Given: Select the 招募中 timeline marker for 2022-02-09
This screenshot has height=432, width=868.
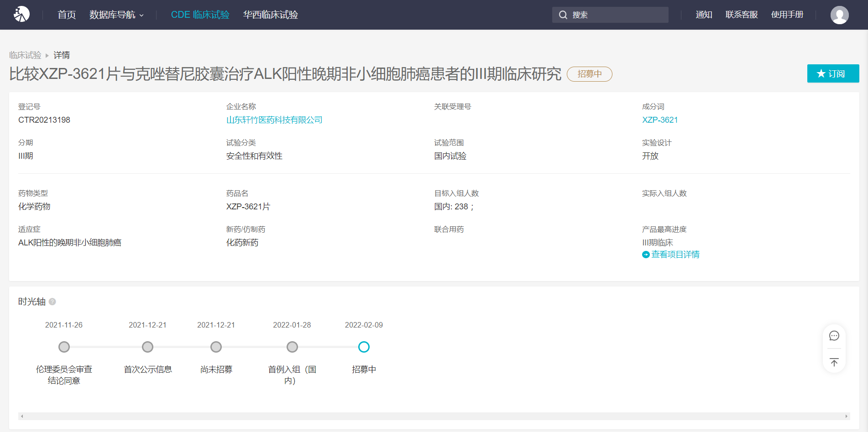Looking at the screenshot, I should coord(364,347).
